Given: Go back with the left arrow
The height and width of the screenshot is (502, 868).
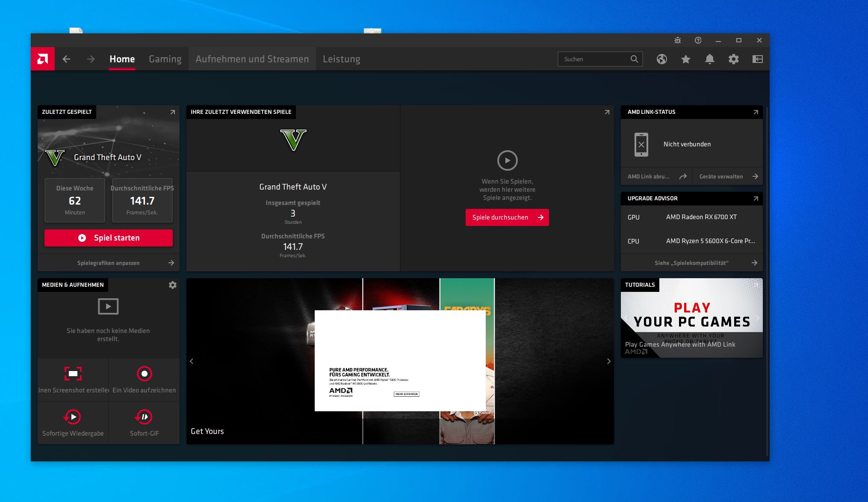Looking at the screenshot, I should [66, 59].
